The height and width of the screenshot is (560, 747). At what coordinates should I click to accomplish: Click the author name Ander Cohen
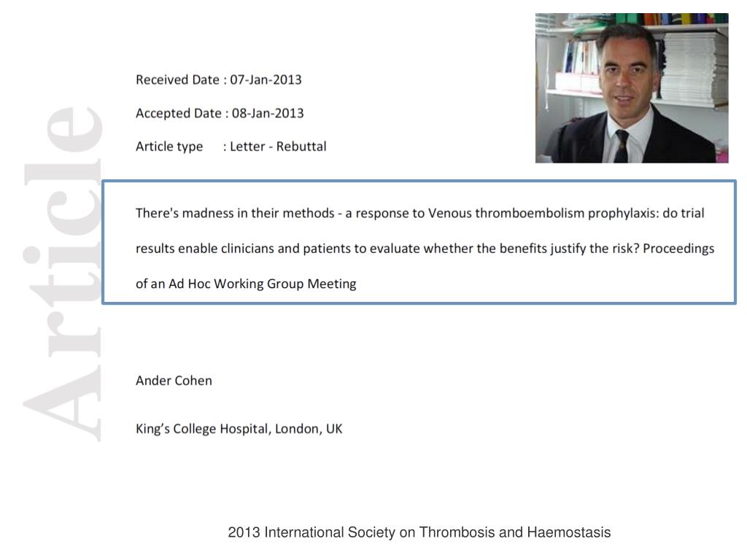pos(174,381)
